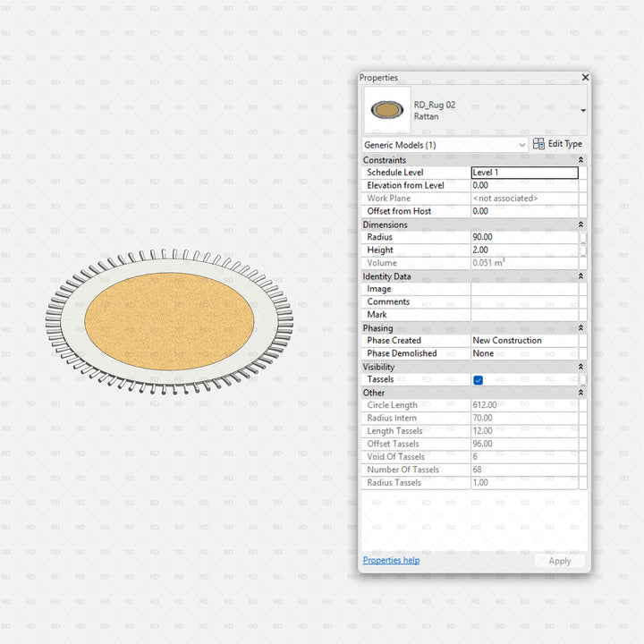Close the Properties palette

pyautogui.click(x=585, y=77)
